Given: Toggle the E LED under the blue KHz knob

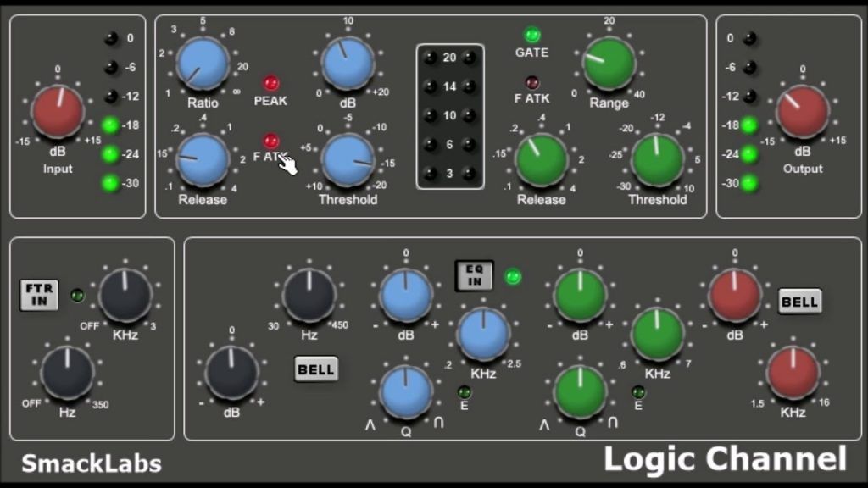Looking at the screenshot, I should click(x=464, y=391).
